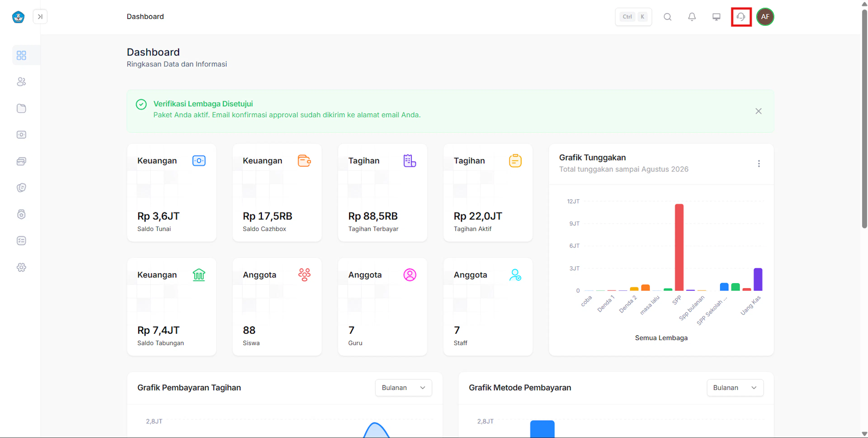Click the 'Grafik Pembayaran Tagihan' title
Image resolution: width=868 pixels, height=438 pixels.
(x=189, y=388)
